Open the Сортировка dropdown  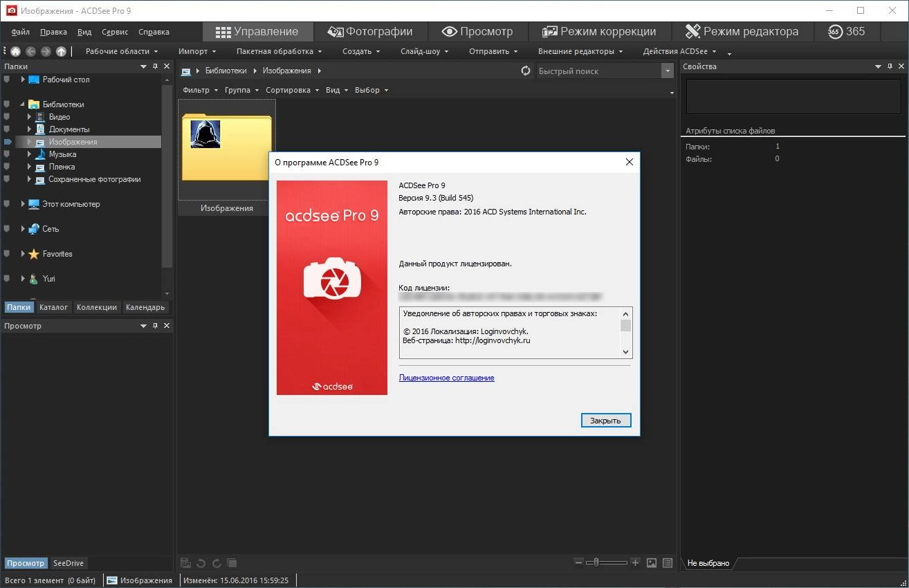click(293, 90)
